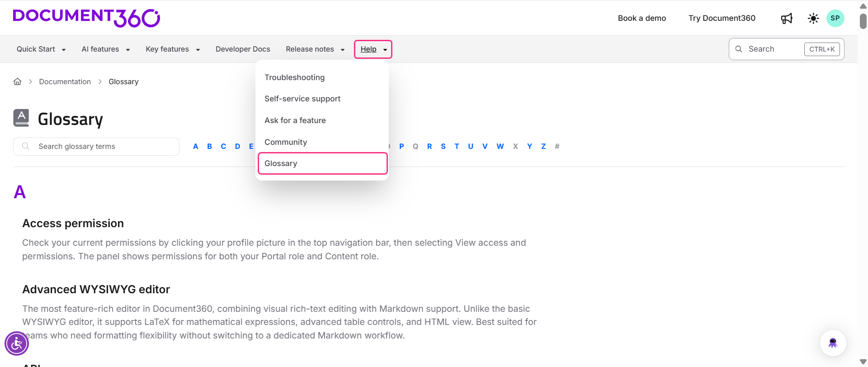Jump to glossary letter P

401,146
